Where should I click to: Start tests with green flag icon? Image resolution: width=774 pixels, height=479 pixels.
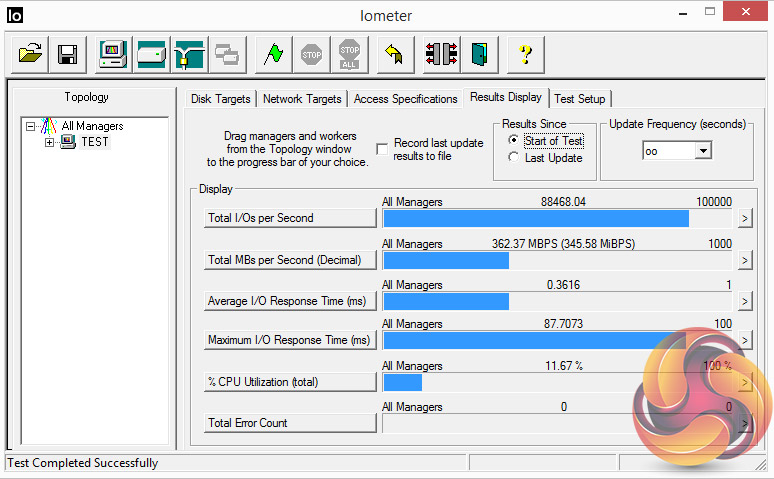click(x=273, y=54)
